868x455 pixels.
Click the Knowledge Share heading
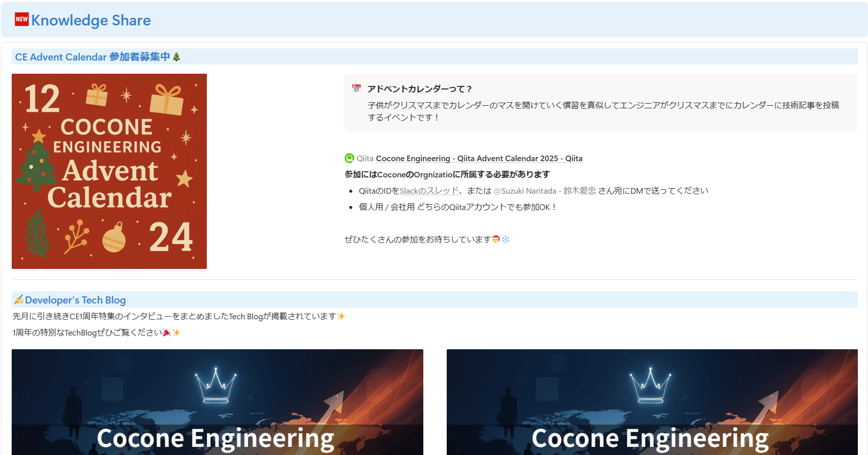[91, 20]
